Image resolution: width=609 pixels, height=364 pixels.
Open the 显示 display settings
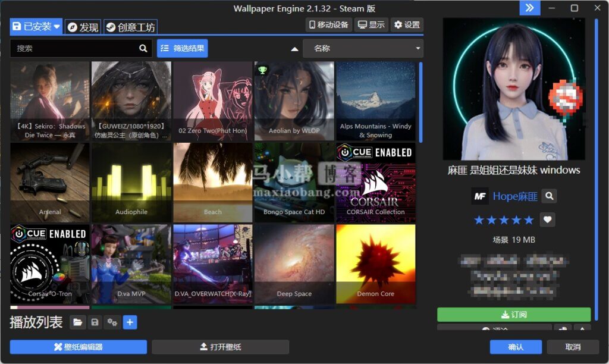[x=371, y=25]
